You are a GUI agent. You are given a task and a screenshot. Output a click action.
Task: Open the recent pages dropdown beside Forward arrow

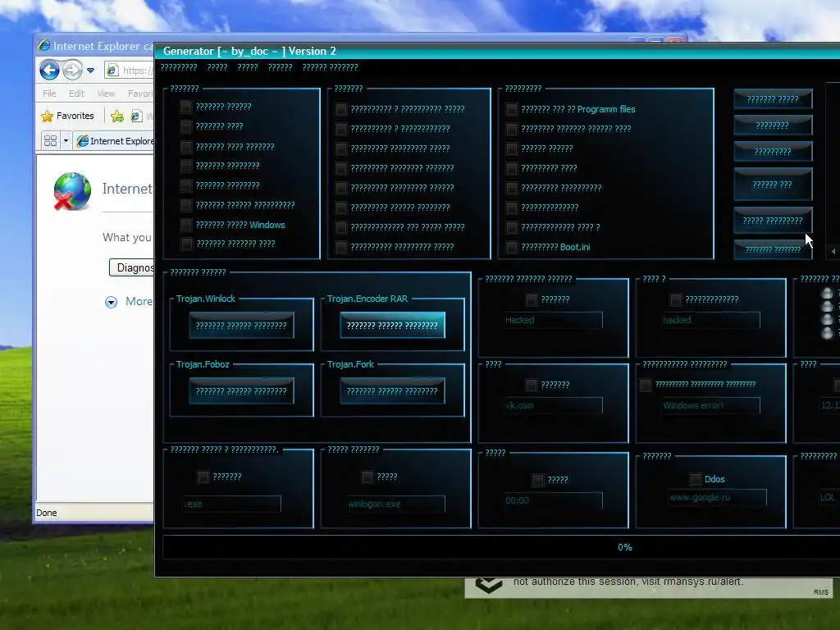click(90, 71)
